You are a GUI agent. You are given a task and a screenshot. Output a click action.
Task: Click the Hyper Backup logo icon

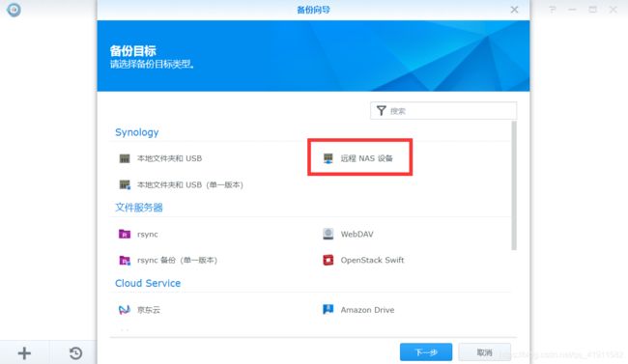14,10
